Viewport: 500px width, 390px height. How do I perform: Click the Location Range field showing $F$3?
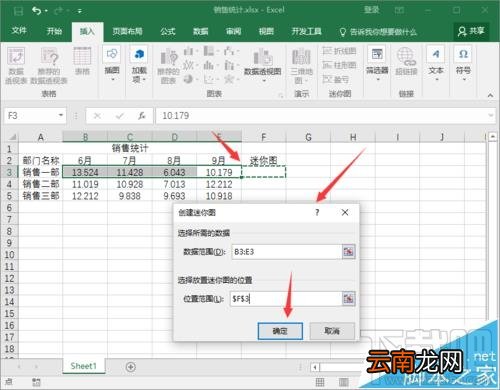click(286, 299)
